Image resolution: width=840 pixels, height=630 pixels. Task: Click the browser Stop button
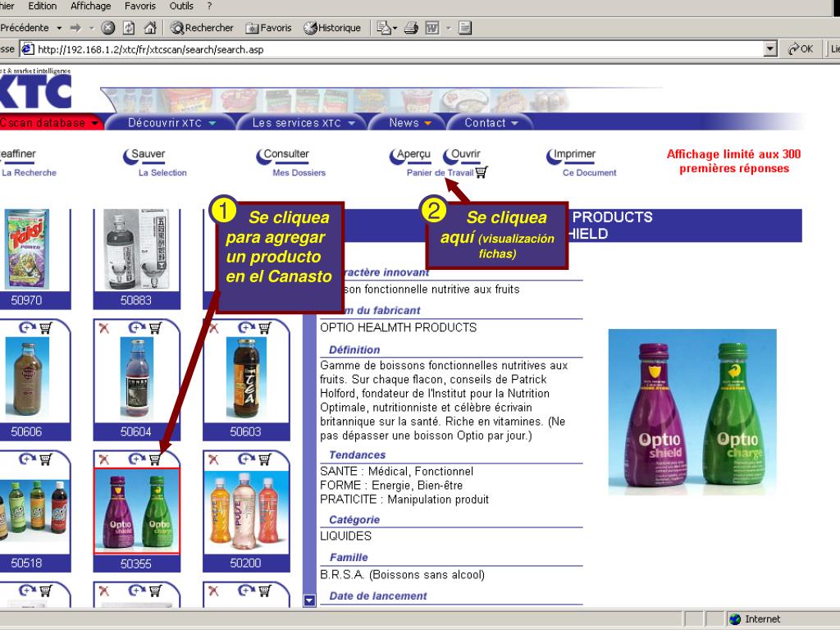point(107,28)
